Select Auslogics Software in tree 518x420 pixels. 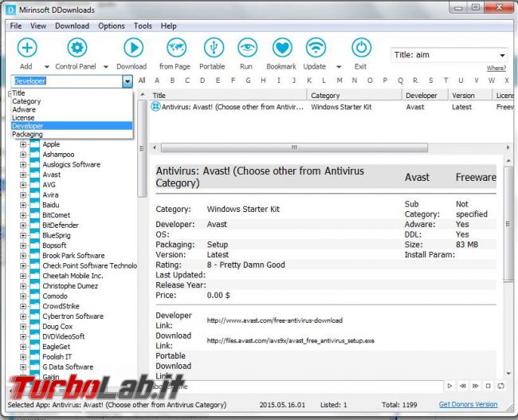72,164
